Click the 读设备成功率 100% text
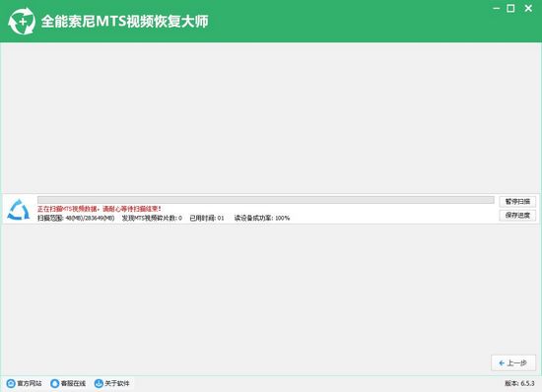The height and width of the screenshot is (392, 542). point(262,218)
